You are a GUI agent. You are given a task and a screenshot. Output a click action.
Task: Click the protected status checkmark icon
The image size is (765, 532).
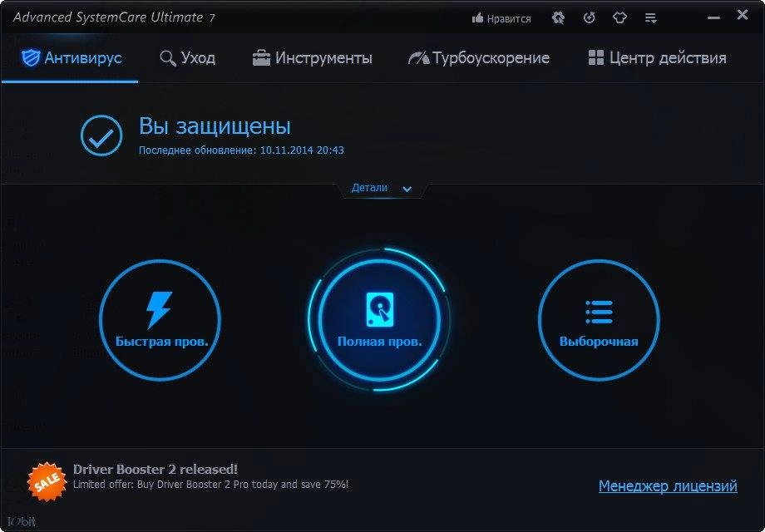tap(101, 135)
